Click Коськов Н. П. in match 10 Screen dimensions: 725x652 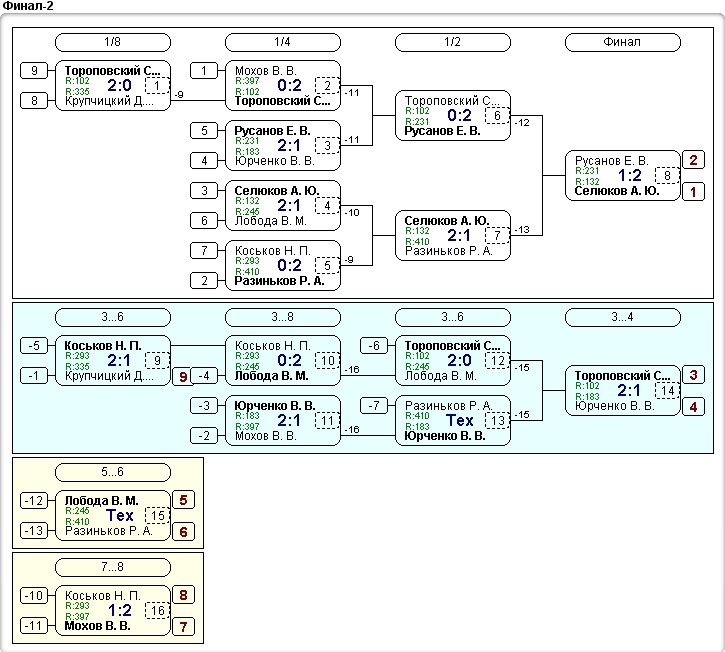pos(272,346)
